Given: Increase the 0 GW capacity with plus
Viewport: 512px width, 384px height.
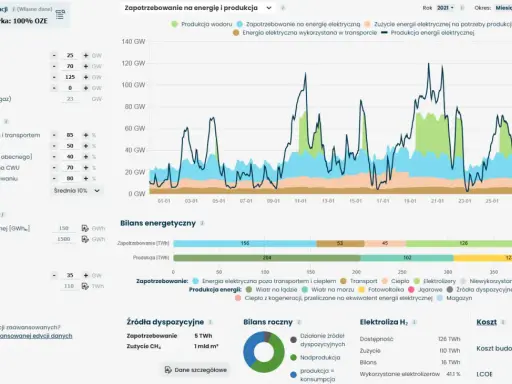Looking at the screenshot, I should 86,88.
